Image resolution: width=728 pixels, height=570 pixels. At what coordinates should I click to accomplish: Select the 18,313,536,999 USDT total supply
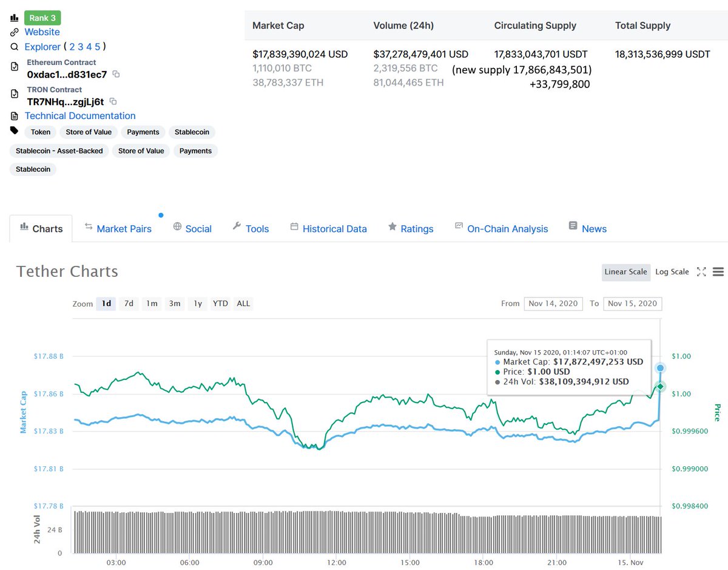click(662, 54)
